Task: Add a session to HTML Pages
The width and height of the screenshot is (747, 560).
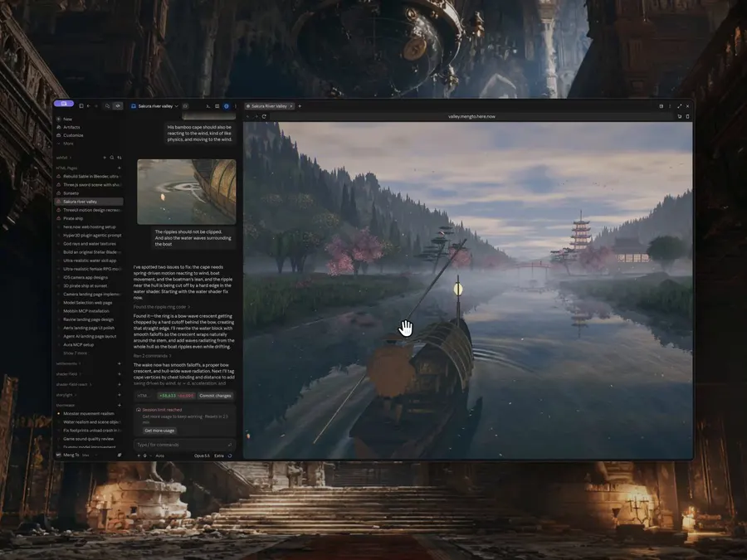Action: coord(119,168)
